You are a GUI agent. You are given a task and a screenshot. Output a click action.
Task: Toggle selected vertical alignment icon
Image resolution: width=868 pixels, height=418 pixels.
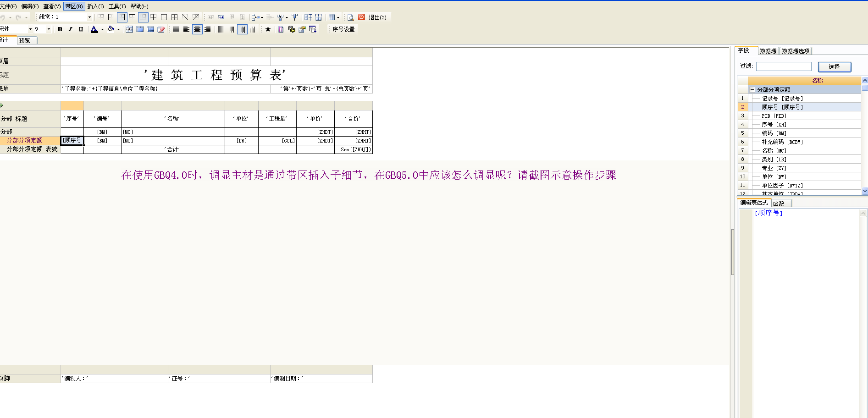click(x=242, y=29)
